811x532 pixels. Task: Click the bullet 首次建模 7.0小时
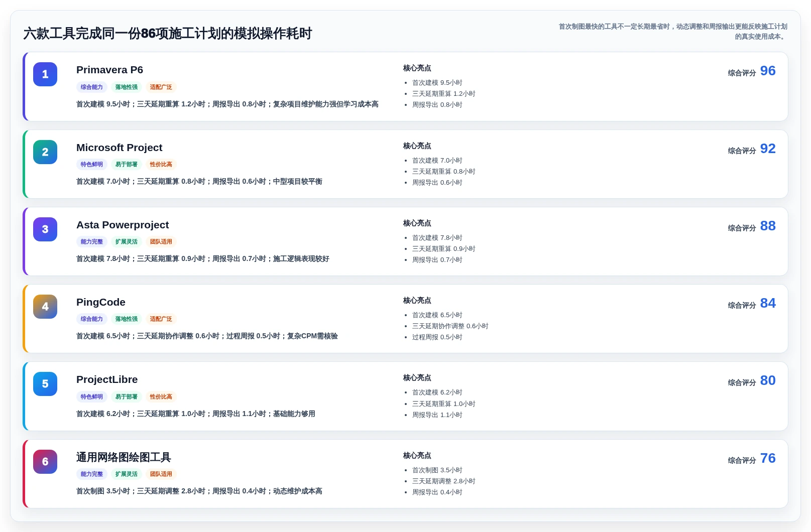tap(437, 161)
